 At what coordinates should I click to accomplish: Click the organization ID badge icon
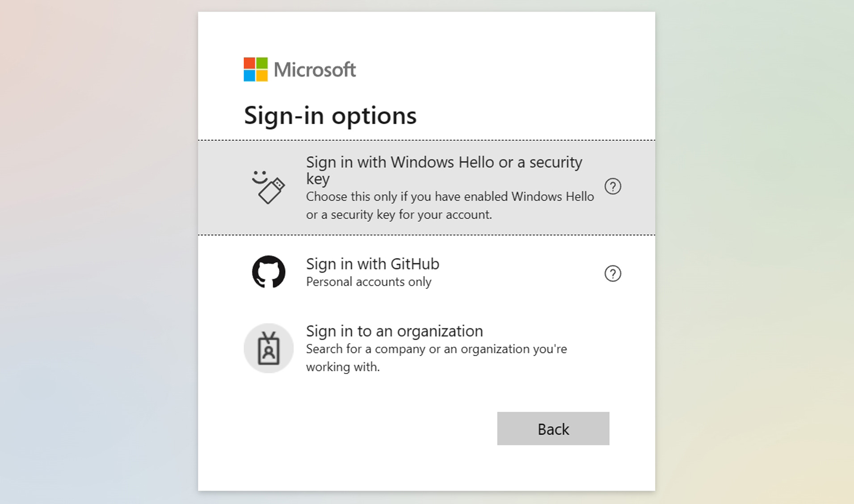pos(268,349)
